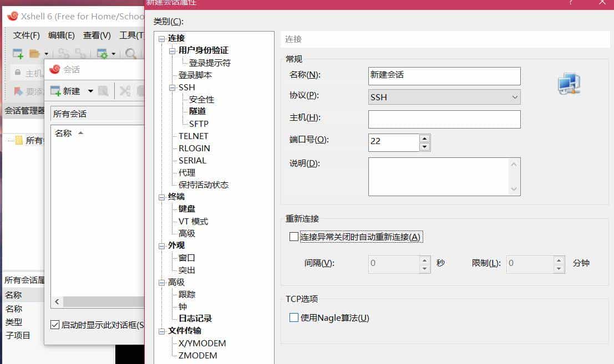Click the network computer icon in the connection panel
Viewport: 614px width, 364px height.
point(567,84)
